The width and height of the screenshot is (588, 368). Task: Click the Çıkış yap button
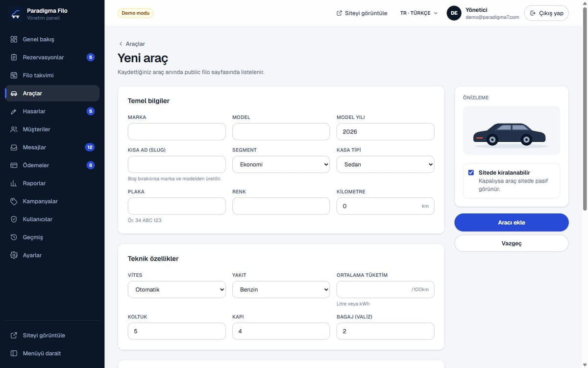pos(546,13)
